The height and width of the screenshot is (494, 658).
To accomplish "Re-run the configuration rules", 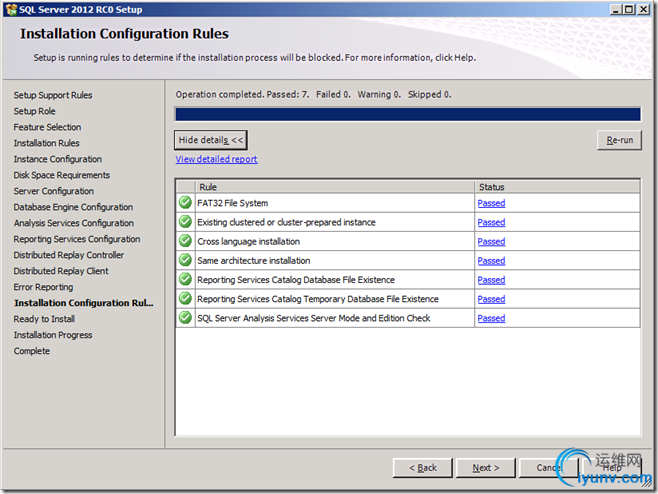I will [619, 140].
